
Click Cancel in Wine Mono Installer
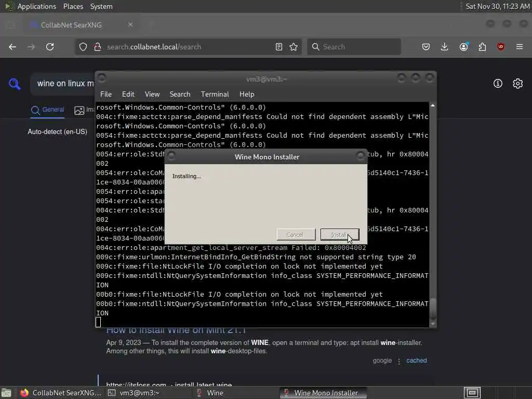296,235
